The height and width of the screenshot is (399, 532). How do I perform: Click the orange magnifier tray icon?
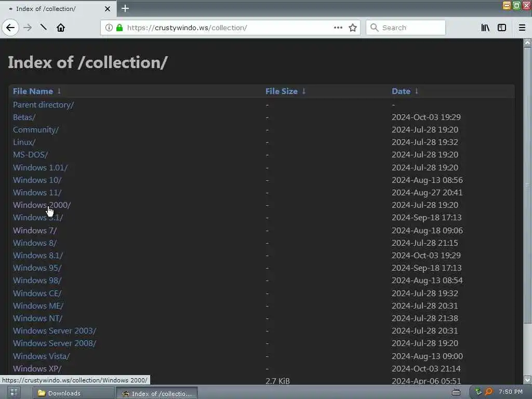pos(488,392)
